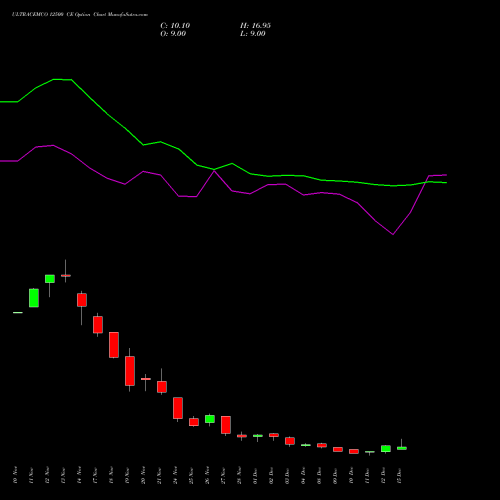Select the red candlestick above 27 Nov
Screen dimensions: 500x500
pos(226,425)
